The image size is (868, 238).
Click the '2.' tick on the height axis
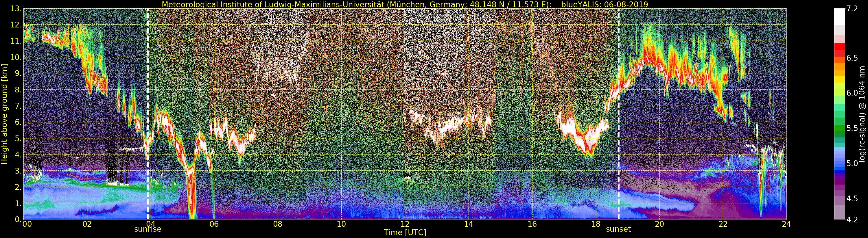19,187
